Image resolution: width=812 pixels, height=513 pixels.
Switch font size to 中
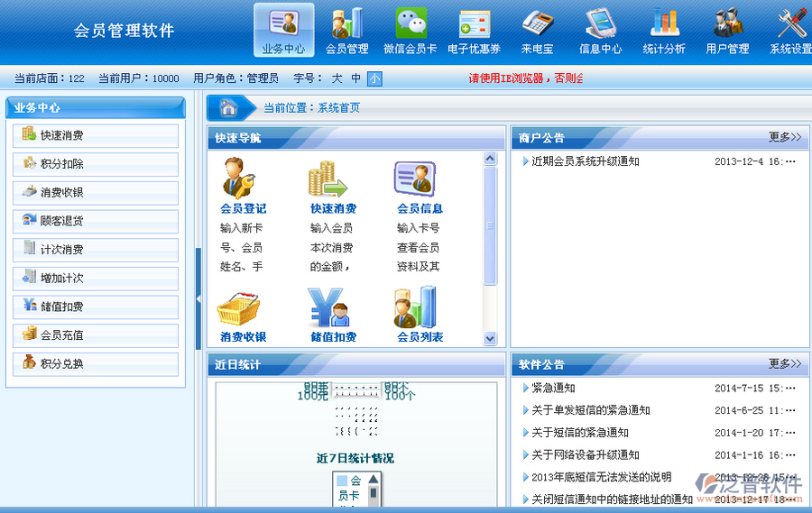click(x=356, y=78)
